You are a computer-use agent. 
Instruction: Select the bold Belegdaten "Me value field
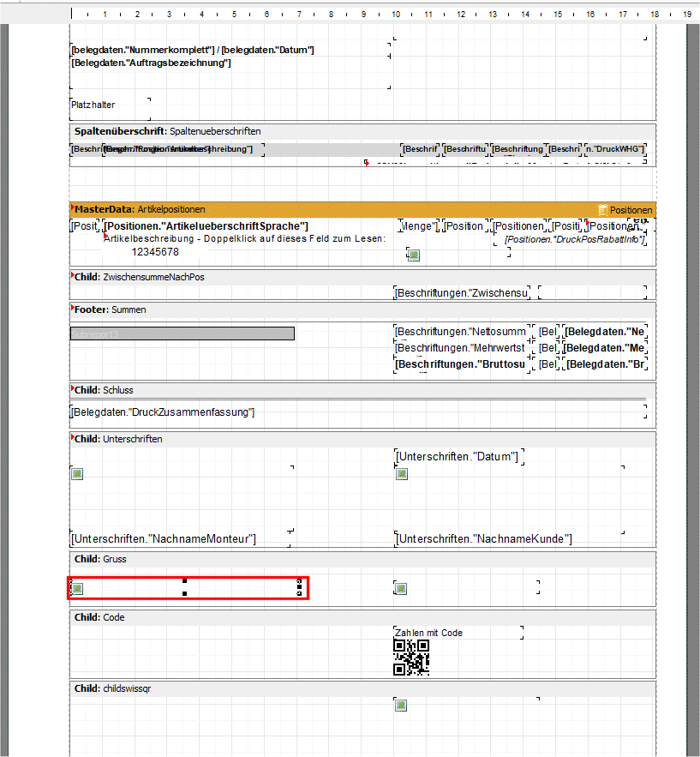(x=605, y=348)
